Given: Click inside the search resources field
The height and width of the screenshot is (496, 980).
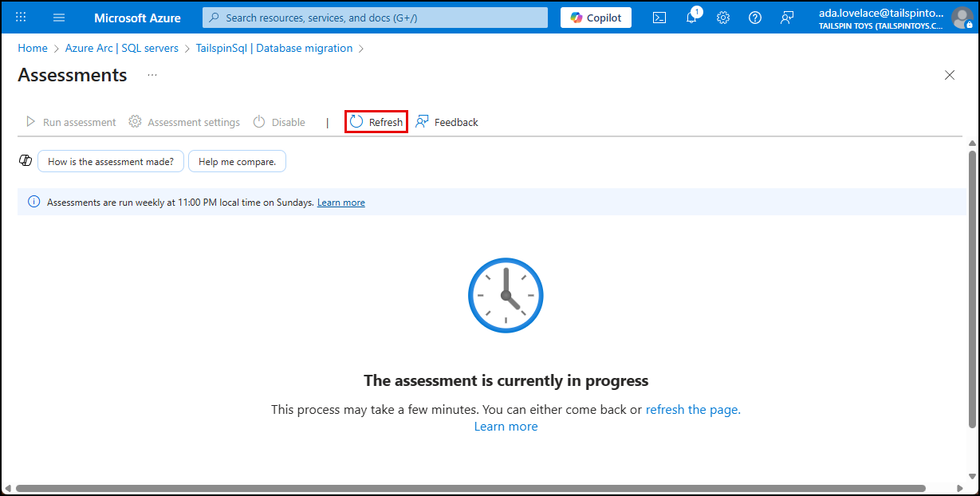Looking at the screenshot, I should click(x=375, y=17).
